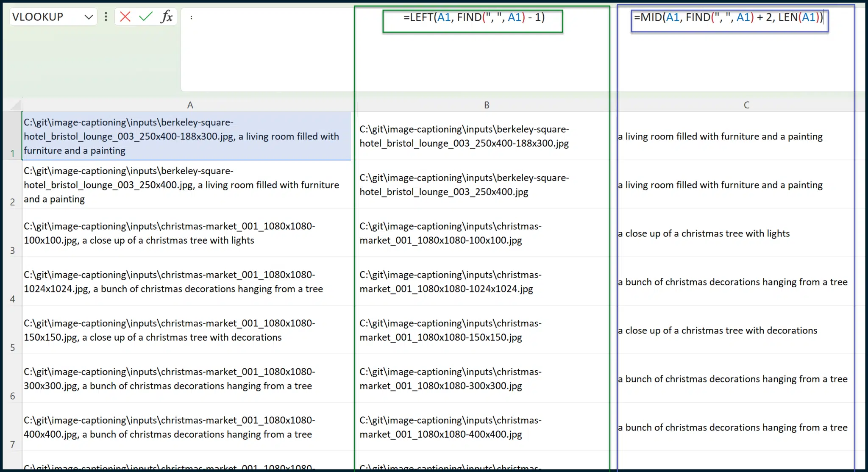Select row 6 header
The width and height of the screenshot is (868, 472).
[x=12, y=378]
